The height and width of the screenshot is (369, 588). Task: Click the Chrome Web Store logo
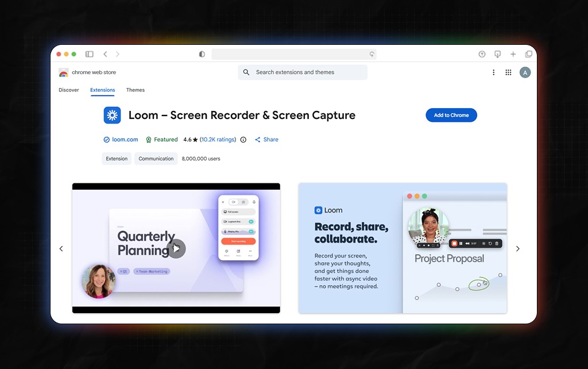point(63,72)
